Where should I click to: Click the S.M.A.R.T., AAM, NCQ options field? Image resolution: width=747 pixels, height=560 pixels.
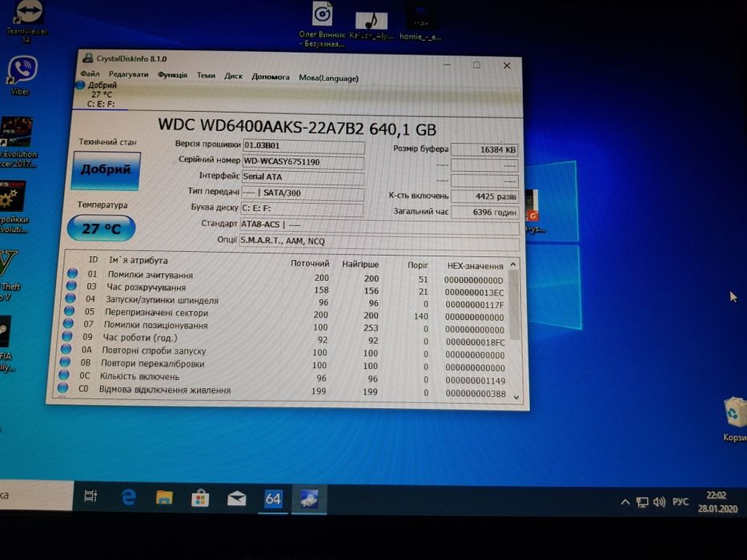point(380,242)
